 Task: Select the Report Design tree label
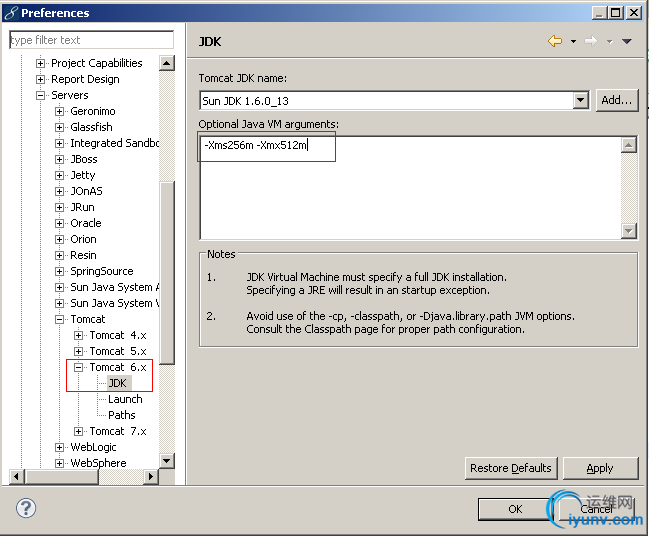[85, 79]
